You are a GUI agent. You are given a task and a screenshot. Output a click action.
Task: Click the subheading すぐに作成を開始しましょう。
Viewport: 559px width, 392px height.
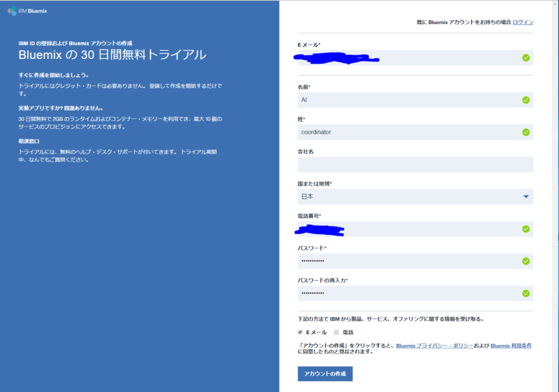(x=53, y=75)
